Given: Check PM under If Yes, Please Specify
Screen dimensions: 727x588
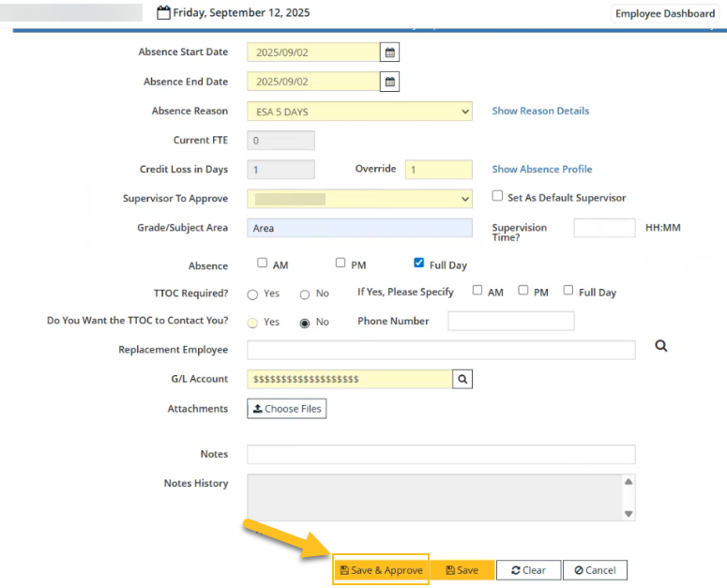Looking at the screenshot, I should pos(523,290).
